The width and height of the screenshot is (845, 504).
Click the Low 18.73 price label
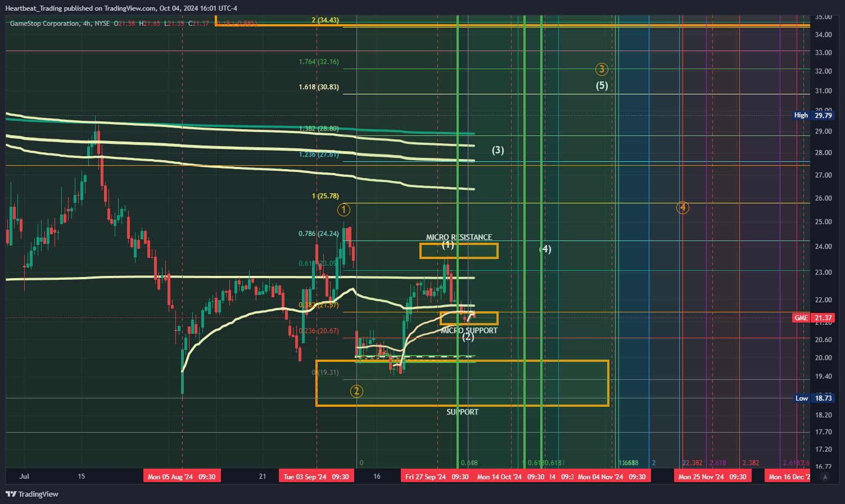[x=813, y=398]
